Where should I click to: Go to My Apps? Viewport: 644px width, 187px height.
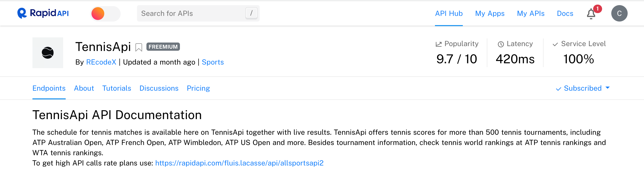click(x=490, y=13)
